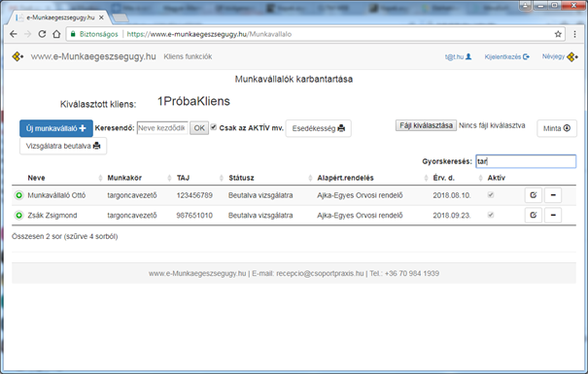Bookmark the page with the star icon
Image resolution: width=588 pixels, height=374 pixels.
coord(558,34)
